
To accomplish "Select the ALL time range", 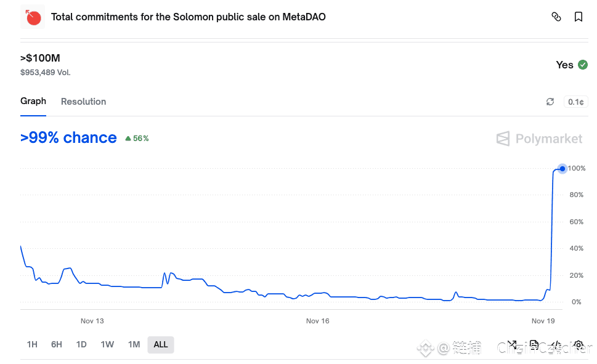I will coord(161,344).
